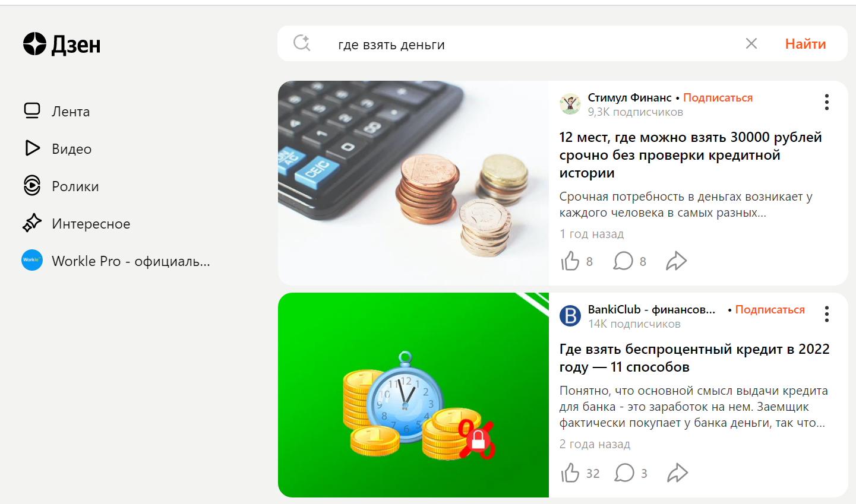Open BankiClub channel avatar
Viewport: 856px width, 504px height.
[570, 316]
